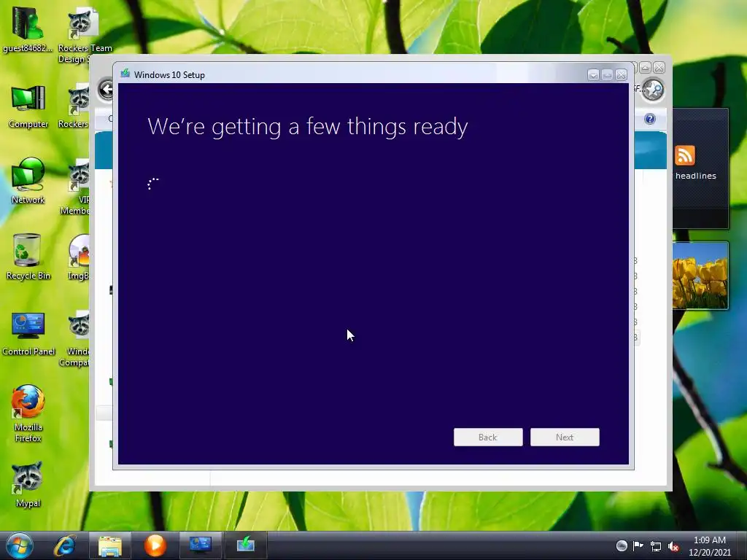Image resolution: width=747 pixels, height=560 pixels.
Task: Open the network tray icon
Action: [x=656, y=546]
